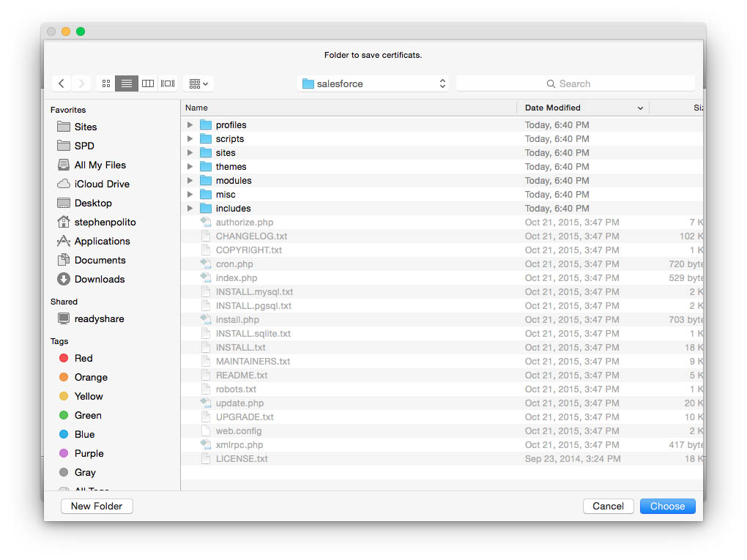Go back with the left chevron button
Screen dimensions: 747x560
pyautogui.click(x=62, y=83)
